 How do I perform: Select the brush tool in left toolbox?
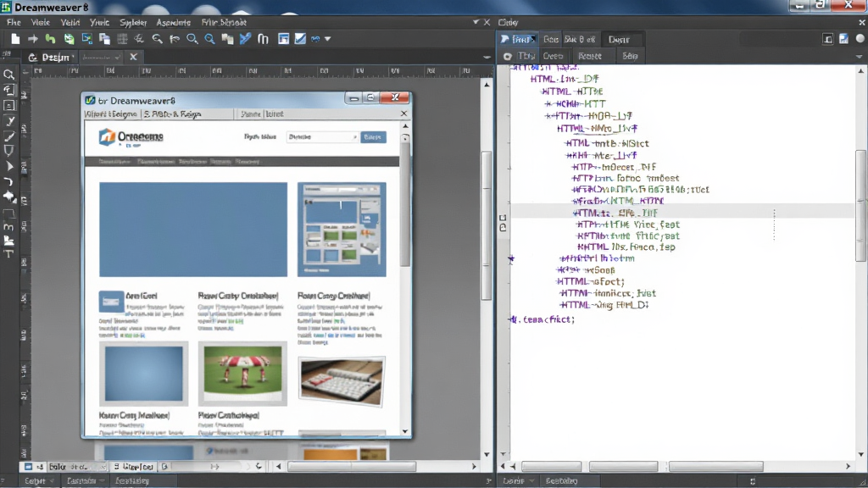tap(8, 136)
